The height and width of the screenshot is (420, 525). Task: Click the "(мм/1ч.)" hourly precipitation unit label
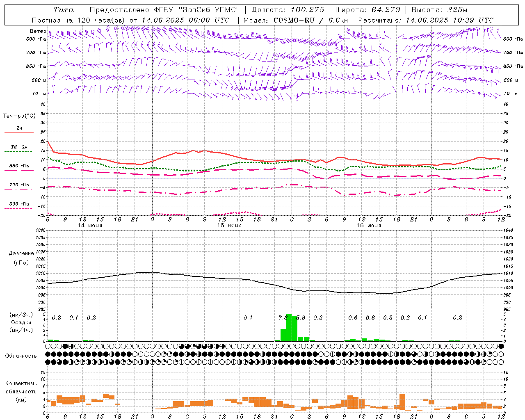[21, 330]
